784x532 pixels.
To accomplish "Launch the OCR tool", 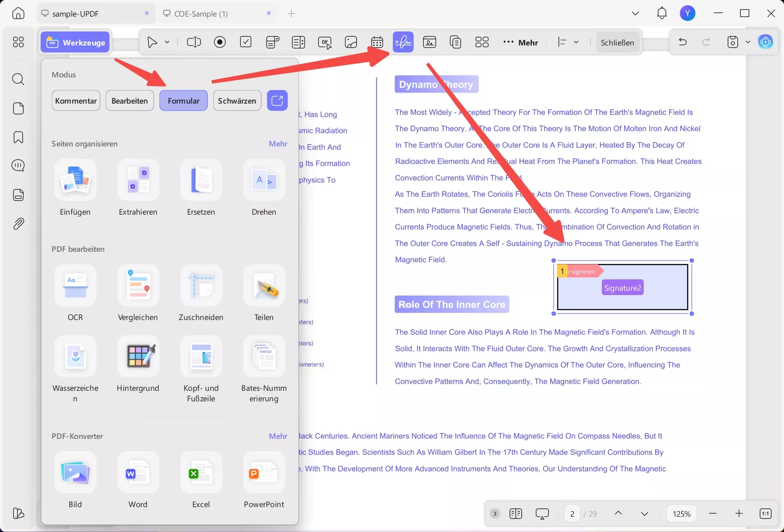I will (75, 293).
